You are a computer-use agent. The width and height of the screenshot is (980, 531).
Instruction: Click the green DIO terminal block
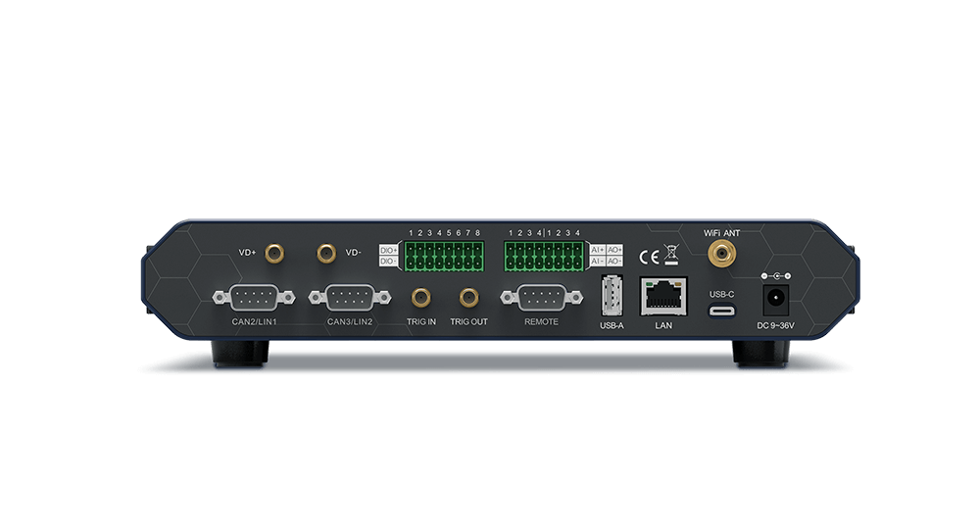point(444,256)
